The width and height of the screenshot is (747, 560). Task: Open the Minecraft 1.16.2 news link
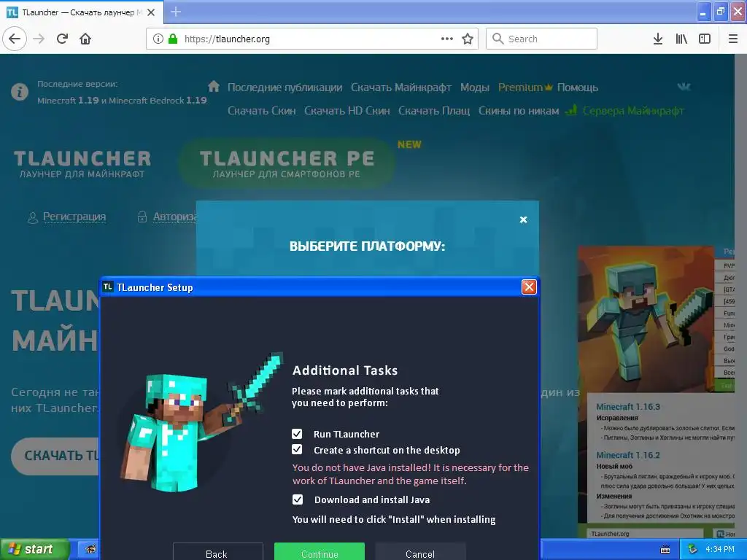tap(628, 455)
